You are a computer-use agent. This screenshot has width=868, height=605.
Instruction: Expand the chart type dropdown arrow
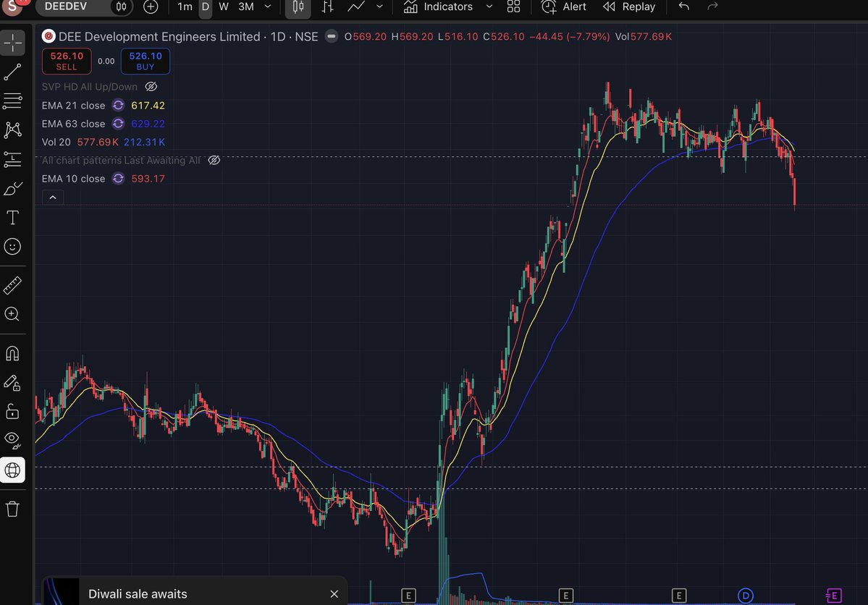click(379, 7)
